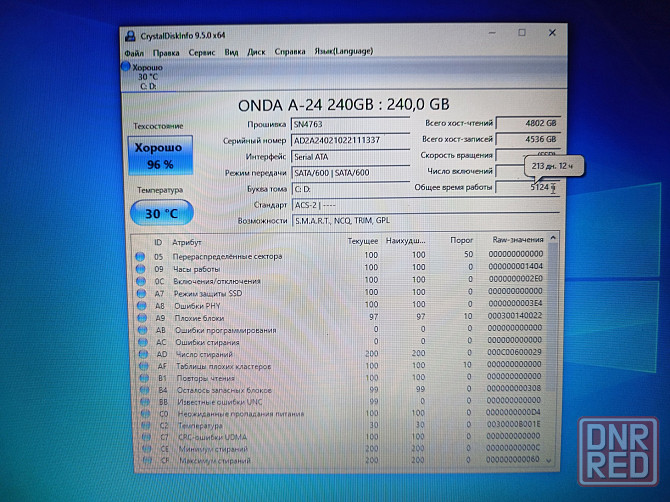This screenshot has width=670, height=502.
Task: Click status circle of row B4 Осталось запасных блоков
Action: click(x=144, y=390)
